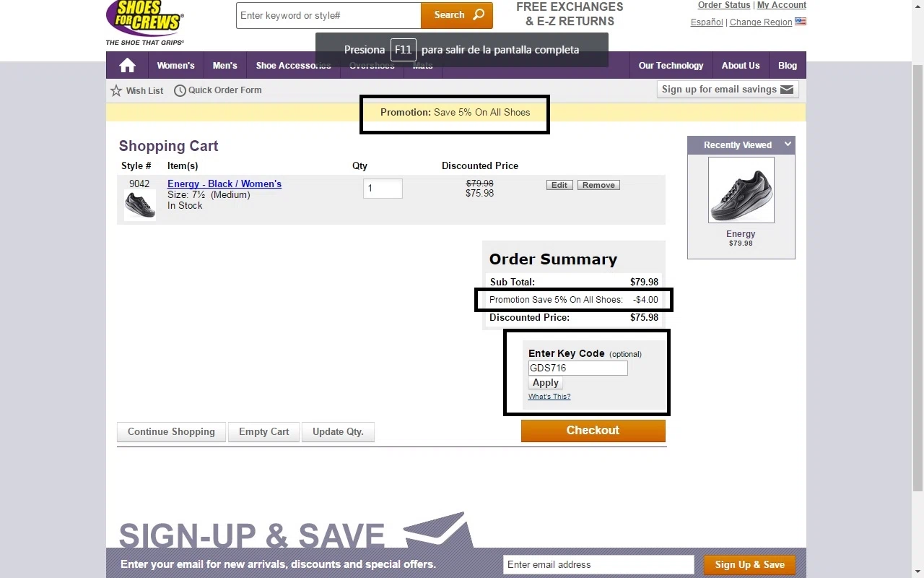924x578 pixels.
Task: Click the style number 9042
Action: (139, 184)
